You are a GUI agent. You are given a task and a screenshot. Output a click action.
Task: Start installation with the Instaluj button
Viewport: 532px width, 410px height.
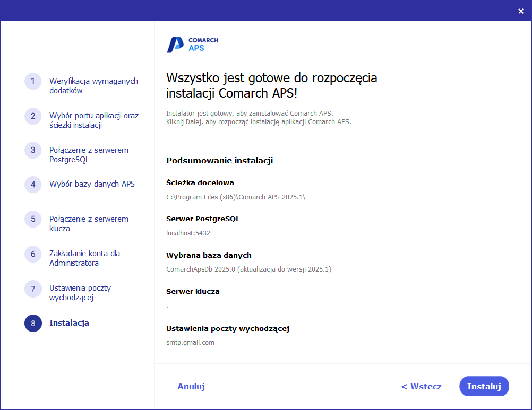pyautogui.click(x=484, y=386)
